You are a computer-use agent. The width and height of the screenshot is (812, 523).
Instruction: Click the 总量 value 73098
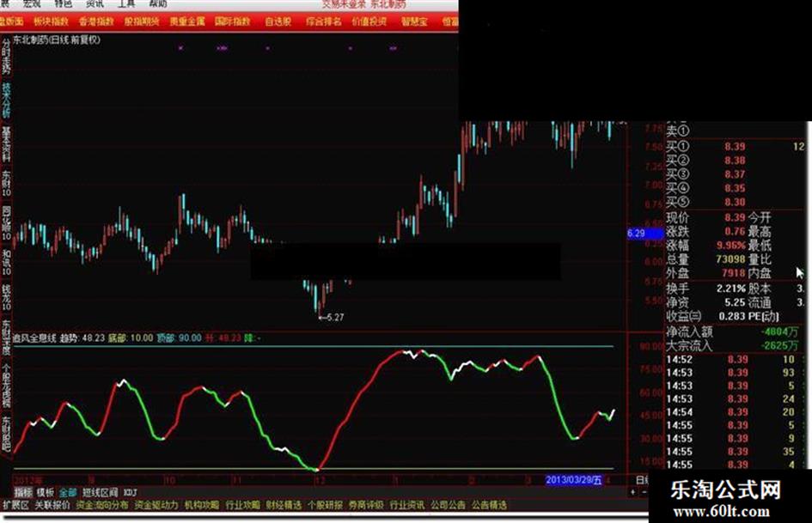coord(730,258)
